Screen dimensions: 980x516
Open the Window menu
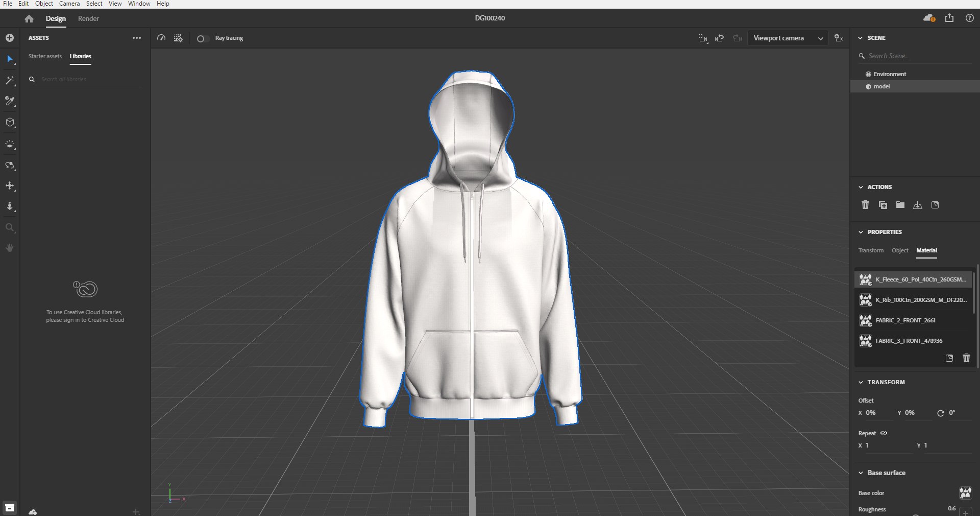point(139,4)
